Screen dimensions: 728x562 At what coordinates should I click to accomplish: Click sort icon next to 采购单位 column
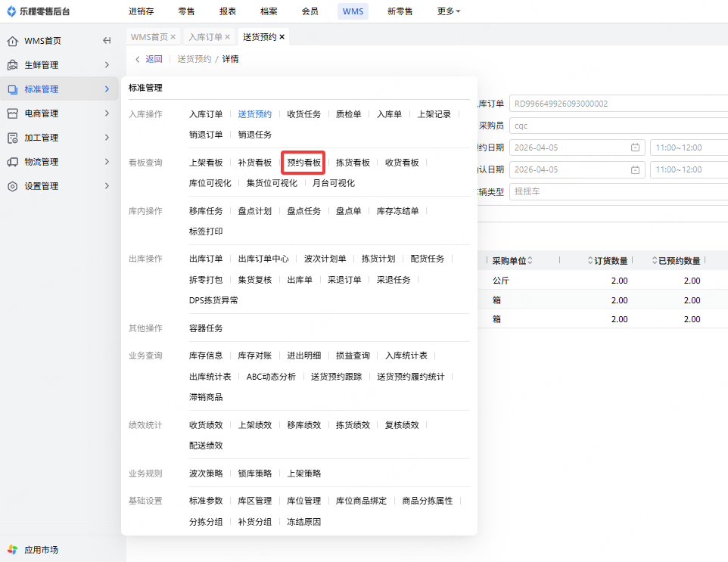[530, 261]
